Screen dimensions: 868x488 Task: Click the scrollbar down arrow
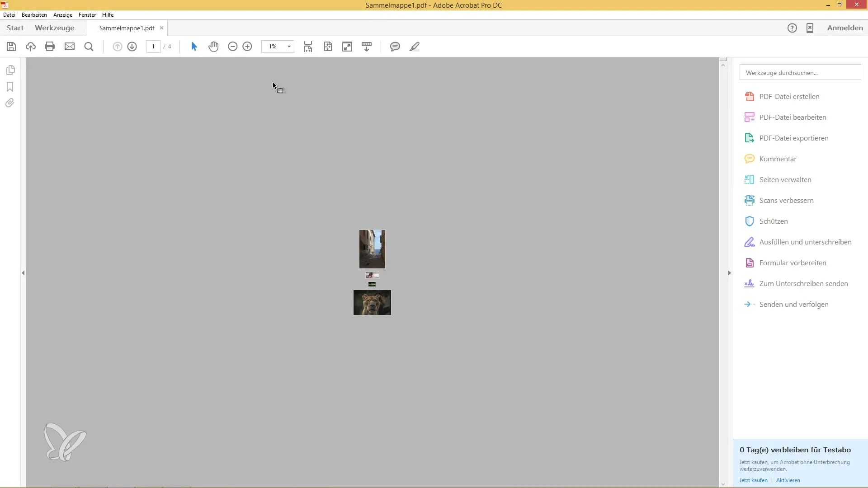(x=723, y=484)
